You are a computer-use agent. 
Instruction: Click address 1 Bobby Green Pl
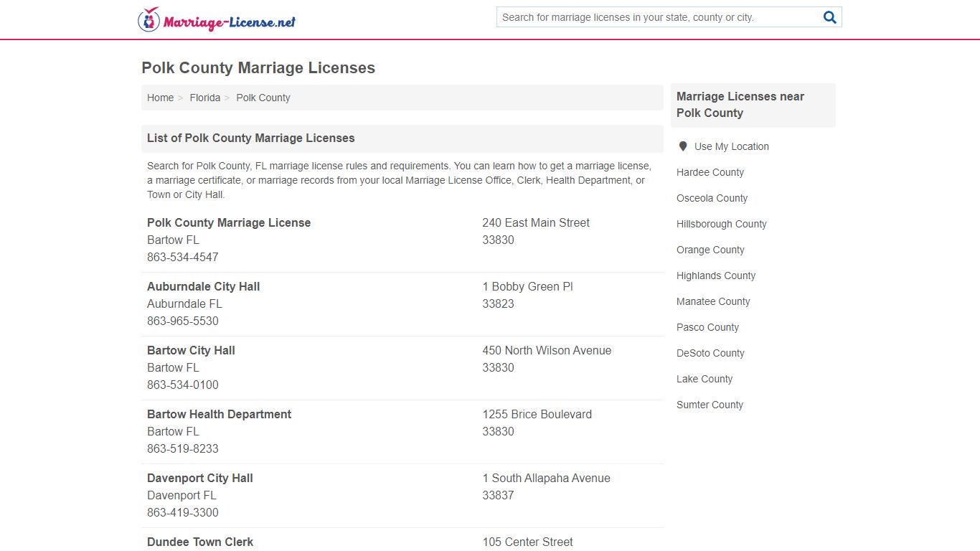527,286
